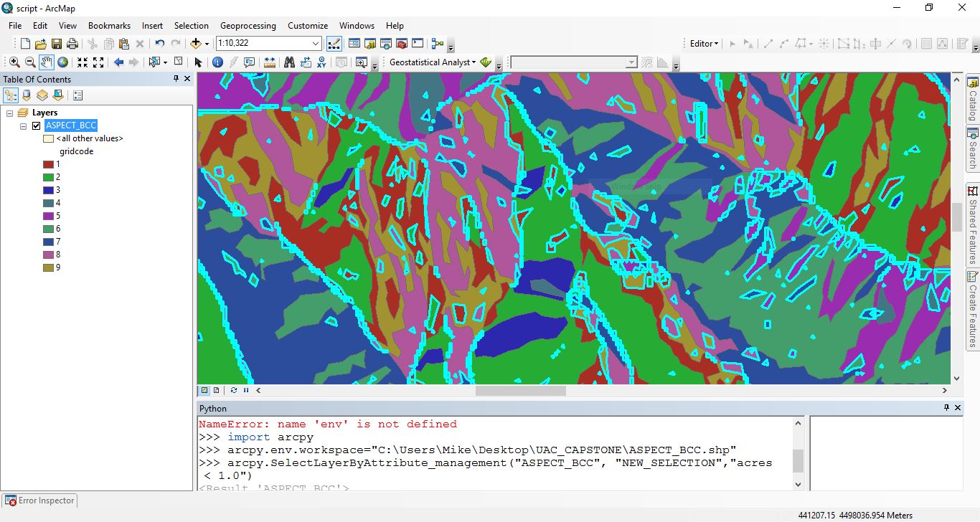Screen dimensions: 980x522
Task: Click the olive swatch for gridcode 9
Action: 48,267
